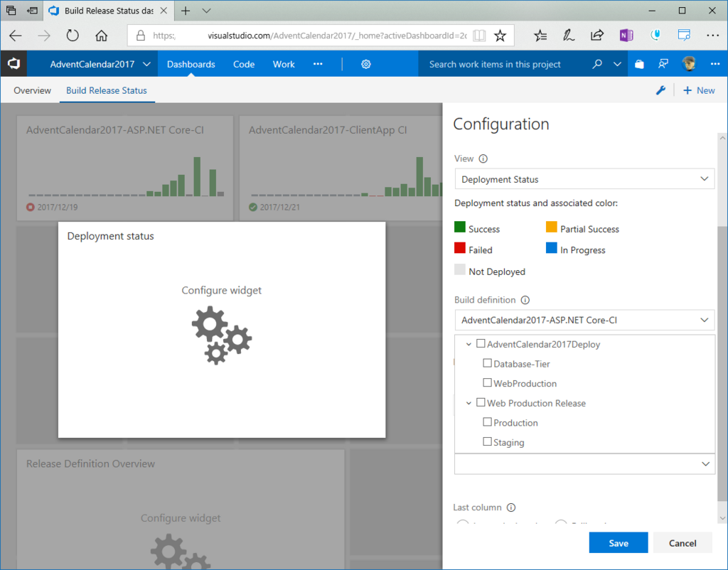Image resolution: width=728 pixels, height=570 pixels.
Task: Switch to the Overview dashboard tab
Action: click(32, 90)
